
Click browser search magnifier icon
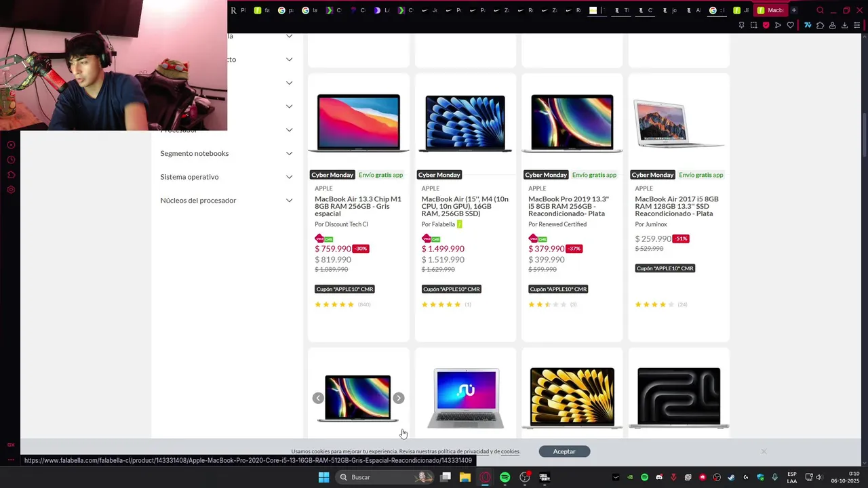pyautogui.click(x=820, y=10)
